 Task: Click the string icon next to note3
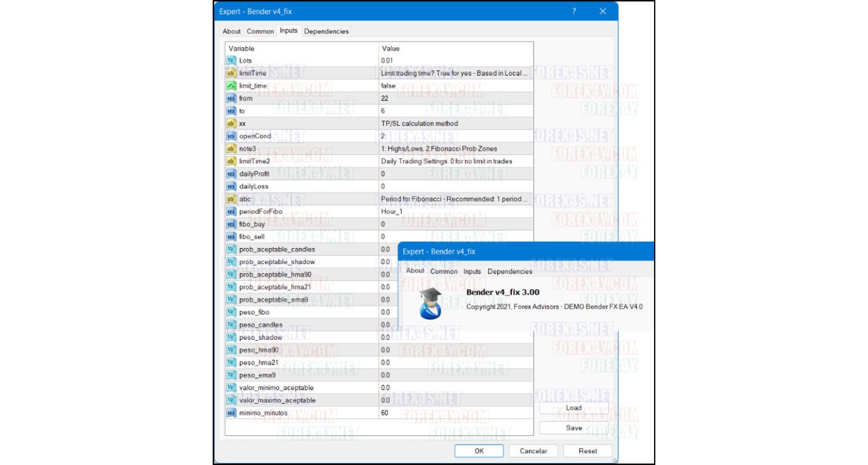231,149
